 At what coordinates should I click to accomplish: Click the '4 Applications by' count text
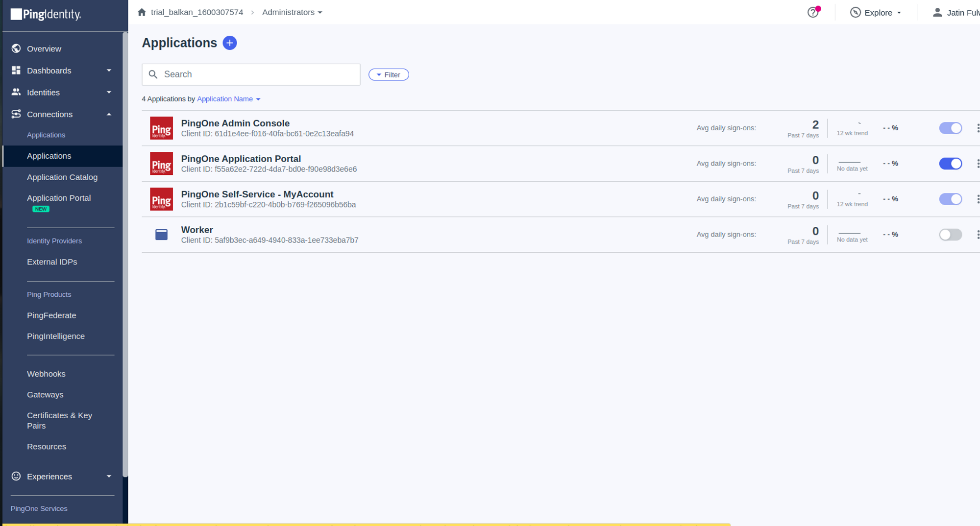(x=169, y=99)
